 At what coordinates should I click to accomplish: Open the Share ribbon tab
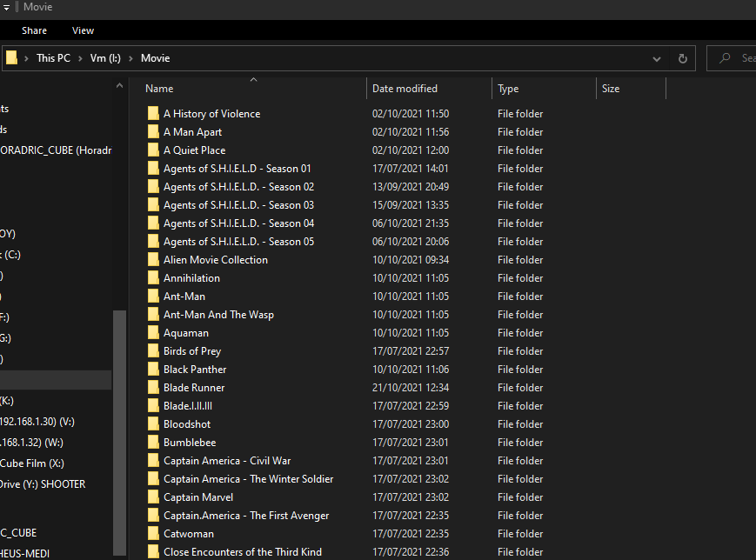(34, 30)
